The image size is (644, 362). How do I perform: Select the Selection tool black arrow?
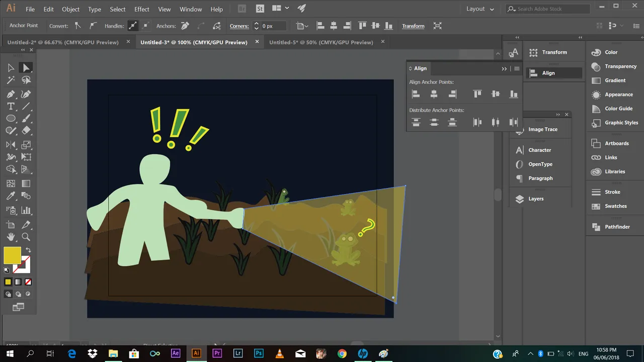(x=11, y=68)
